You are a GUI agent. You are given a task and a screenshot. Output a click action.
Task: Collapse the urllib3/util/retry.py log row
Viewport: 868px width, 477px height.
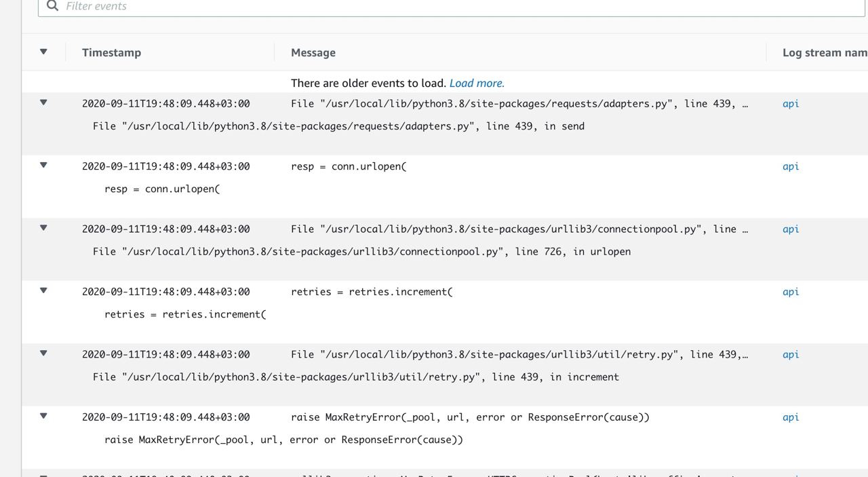coord(43,353)
